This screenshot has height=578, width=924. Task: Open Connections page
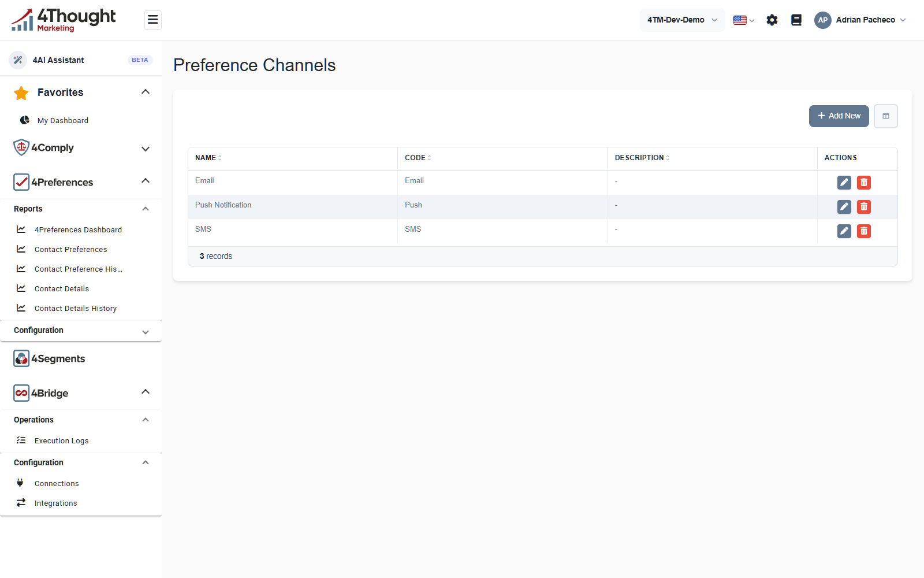[x=57, y=484]
